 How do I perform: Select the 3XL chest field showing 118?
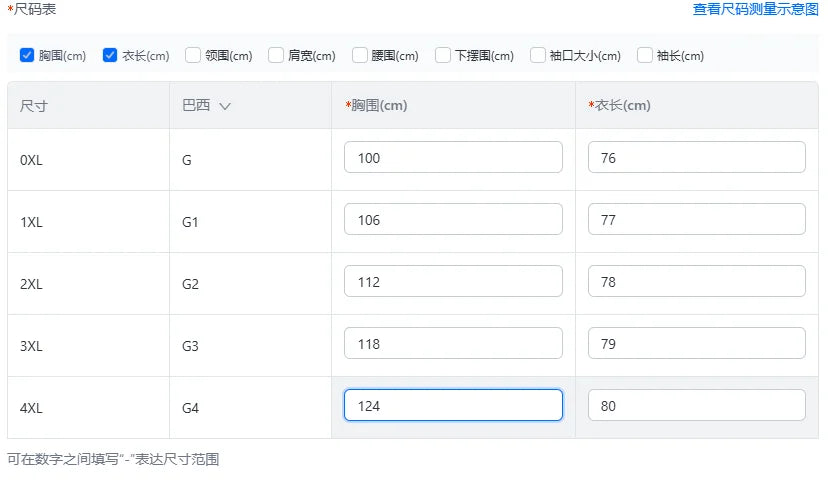(453, 344)
